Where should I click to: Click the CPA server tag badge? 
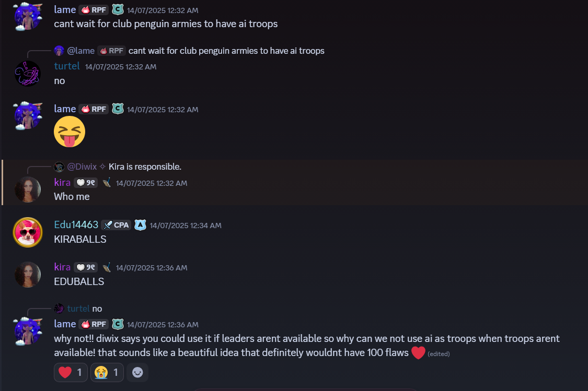(116, 225)
